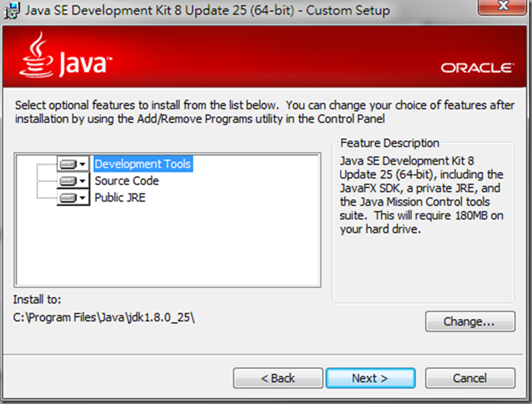Click the ORACLE logo in banner

[478, 68]
